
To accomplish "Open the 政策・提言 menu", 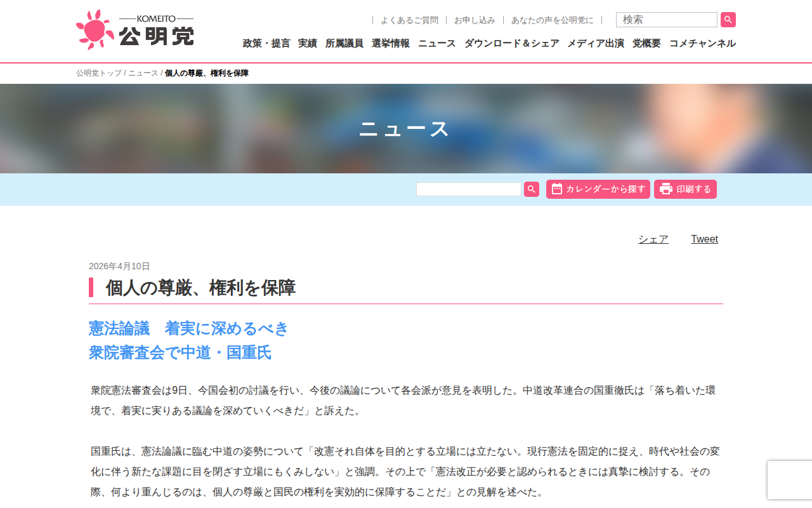I will 266,43.
